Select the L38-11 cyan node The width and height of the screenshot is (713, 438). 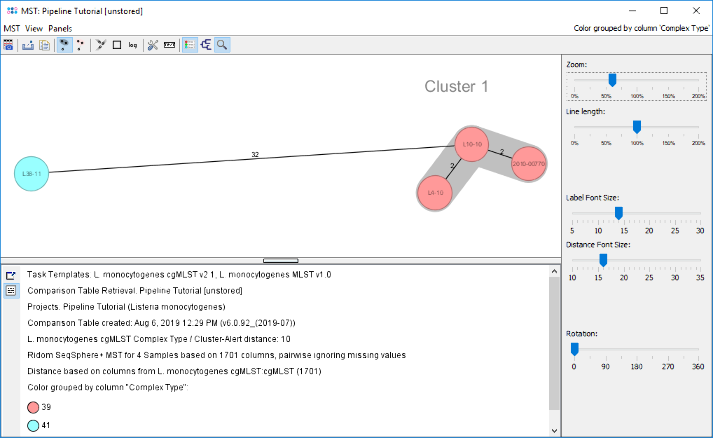31,173
